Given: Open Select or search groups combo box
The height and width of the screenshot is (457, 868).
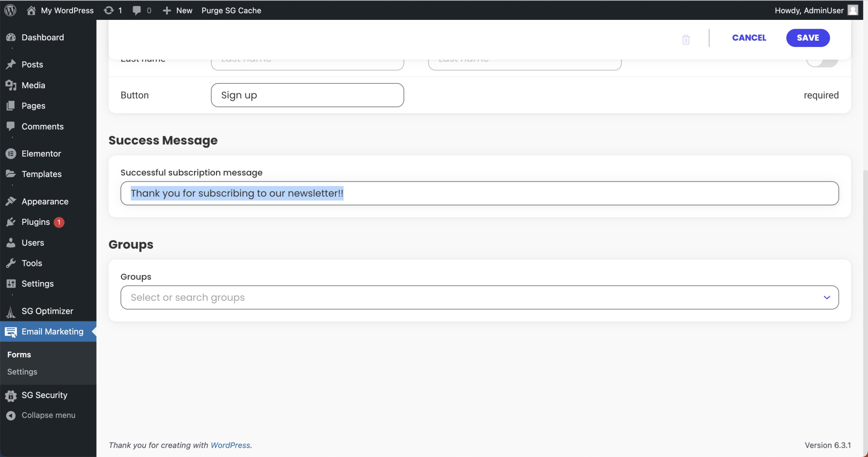Looking at the screenshot, I should [x=479, y=297].
